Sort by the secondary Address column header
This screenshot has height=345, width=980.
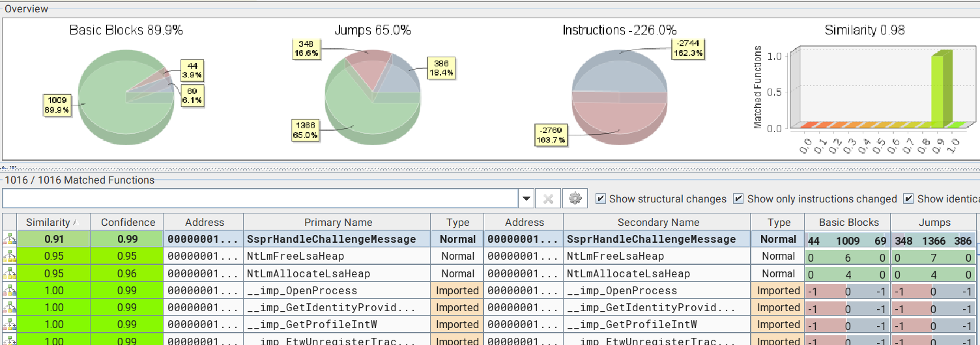coord(523,222)
